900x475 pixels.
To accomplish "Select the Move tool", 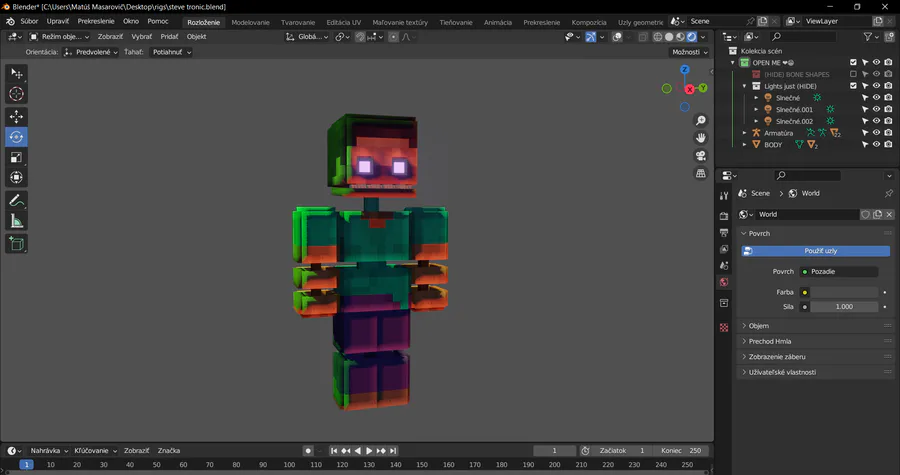I will tap(16, 116).
